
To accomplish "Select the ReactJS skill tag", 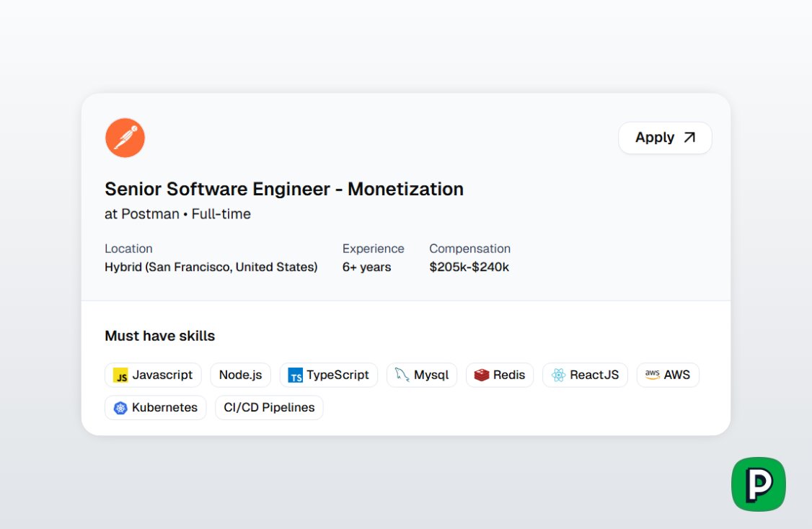I will click(x=585, y=375).
